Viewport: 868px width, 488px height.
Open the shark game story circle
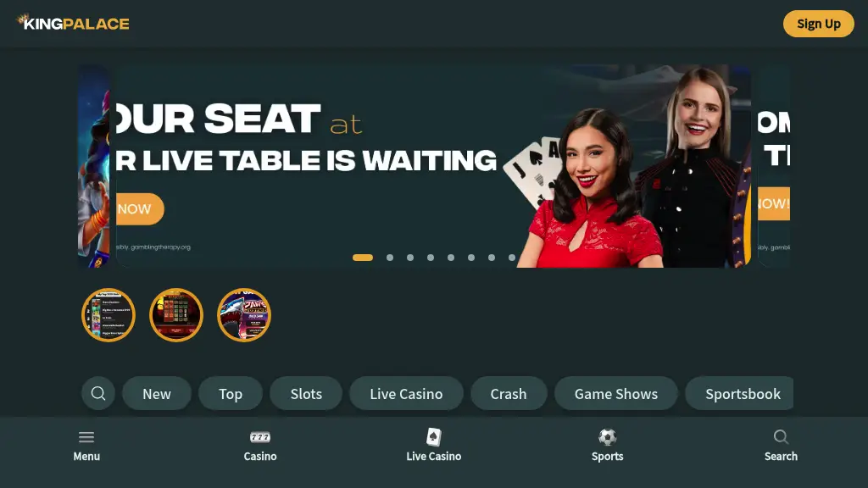(x=244, y=315)
